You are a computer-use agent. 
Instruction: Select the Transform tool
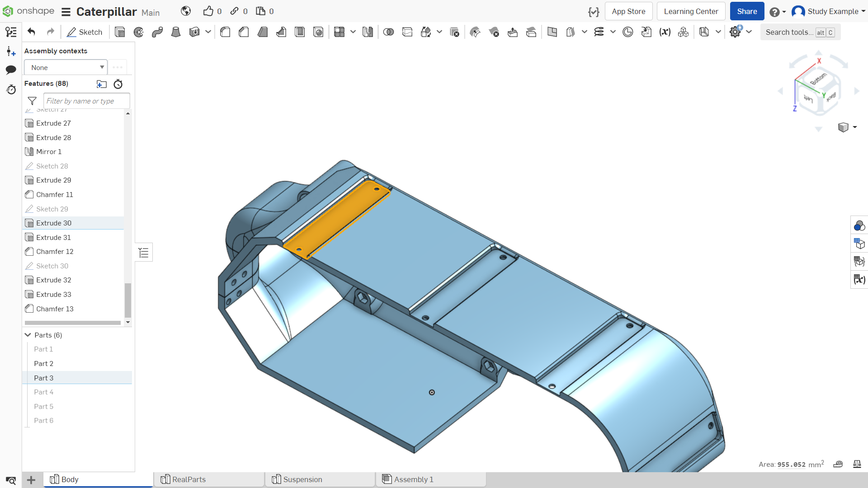click(x=426, y=32)
